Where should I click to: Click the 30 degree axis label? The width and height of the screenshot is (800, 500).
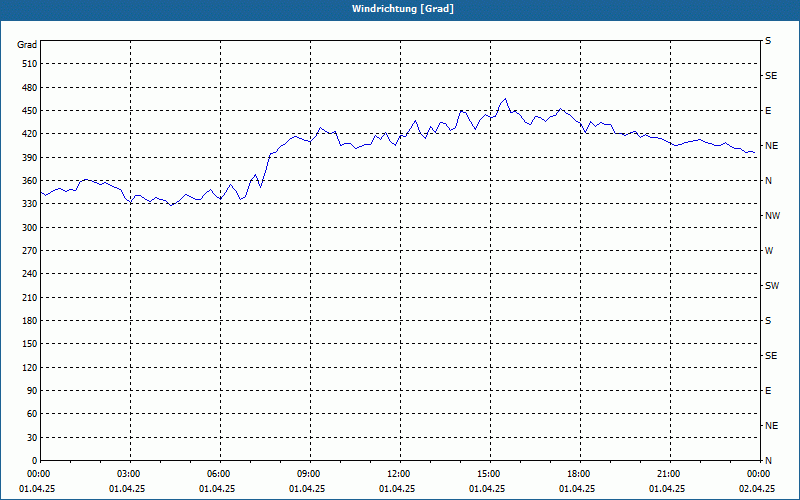(x=32, y=437)
